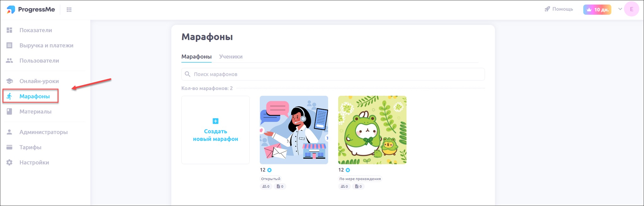Screen dimensions: 644x206
Task: Open the apps grid icon near the logo
Action: coord(69,10)
